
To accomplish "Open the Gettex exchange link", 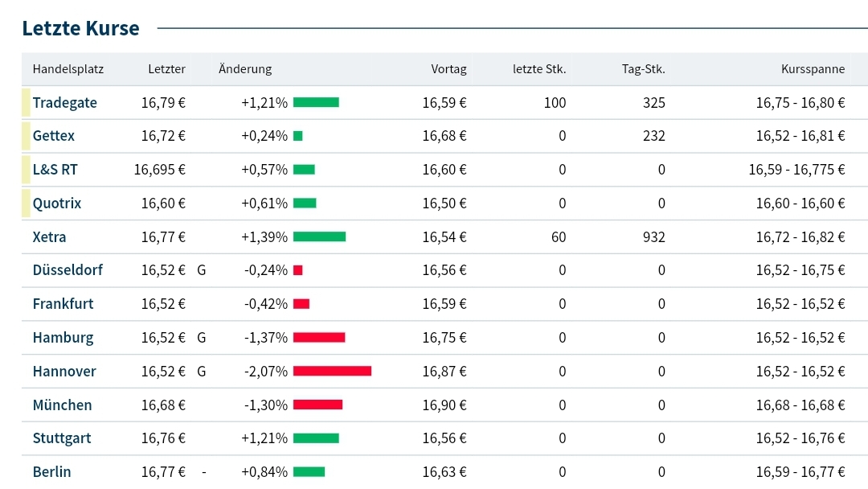I will [x=54, y=136].
